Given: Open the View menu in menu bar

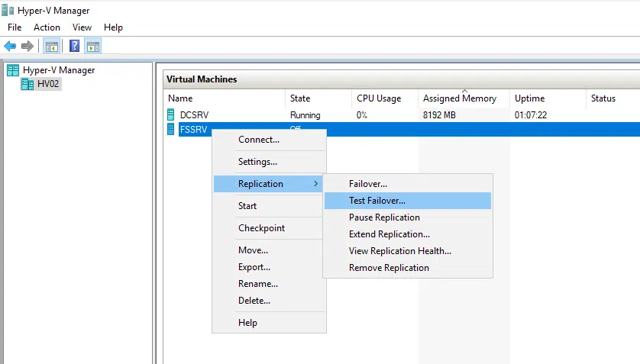Looking at the screenshot, I should click(82, 27).
